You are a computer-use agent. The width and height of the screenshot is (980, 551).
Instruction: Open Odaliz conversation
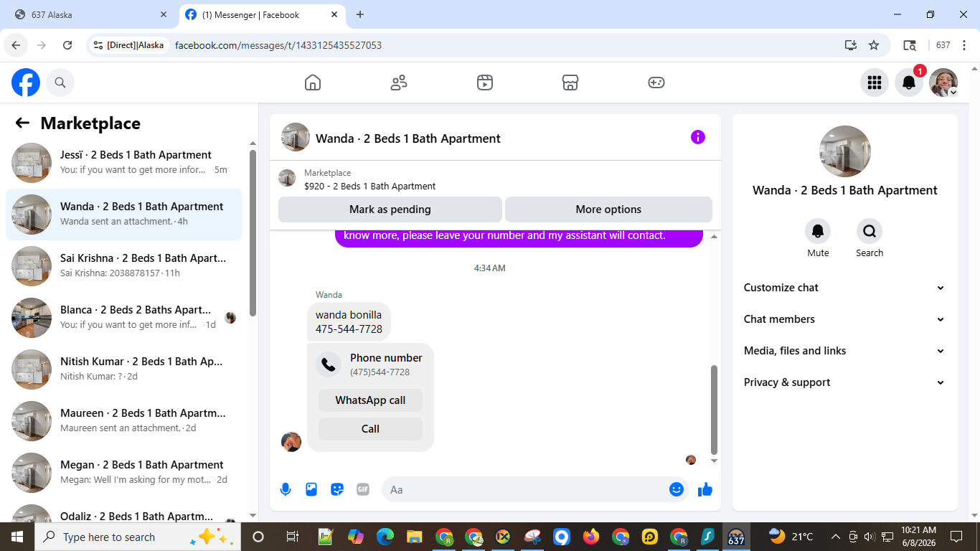pos(123,512)
